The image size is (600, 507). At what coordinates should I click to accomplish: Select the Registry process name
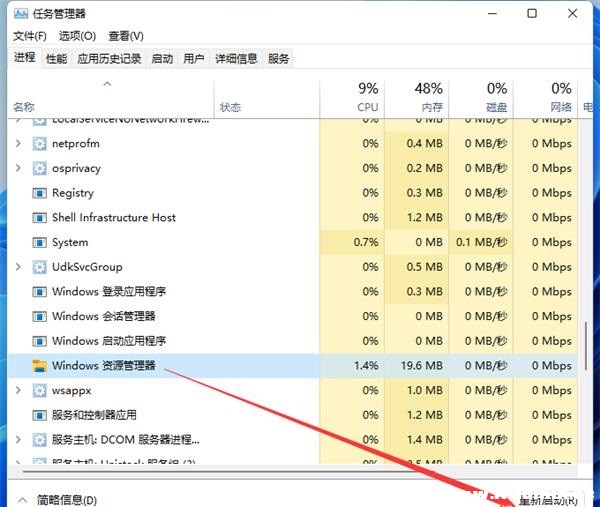click(73, 193)
